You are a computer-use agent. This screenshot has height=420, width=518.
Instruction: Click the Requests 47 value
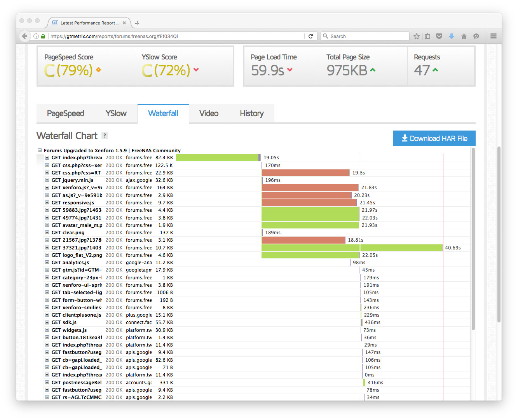(x=422, y=70)
